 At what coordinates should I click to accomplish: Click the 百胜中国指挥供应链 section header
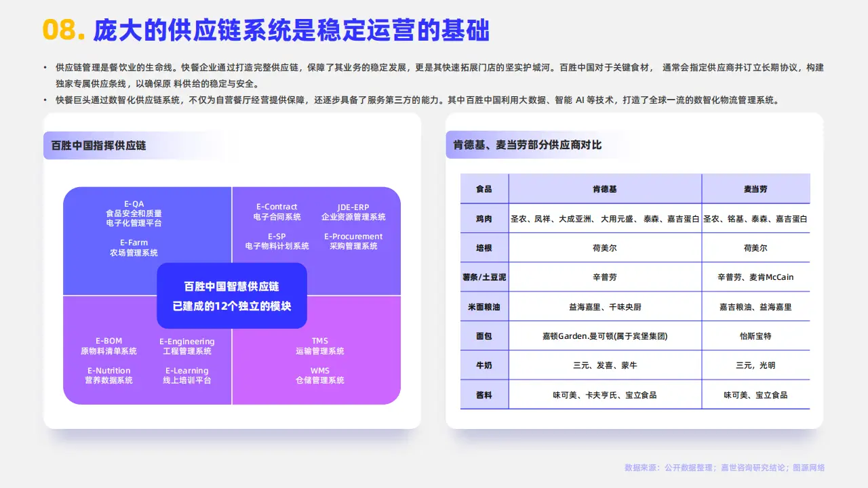[99, 146]
